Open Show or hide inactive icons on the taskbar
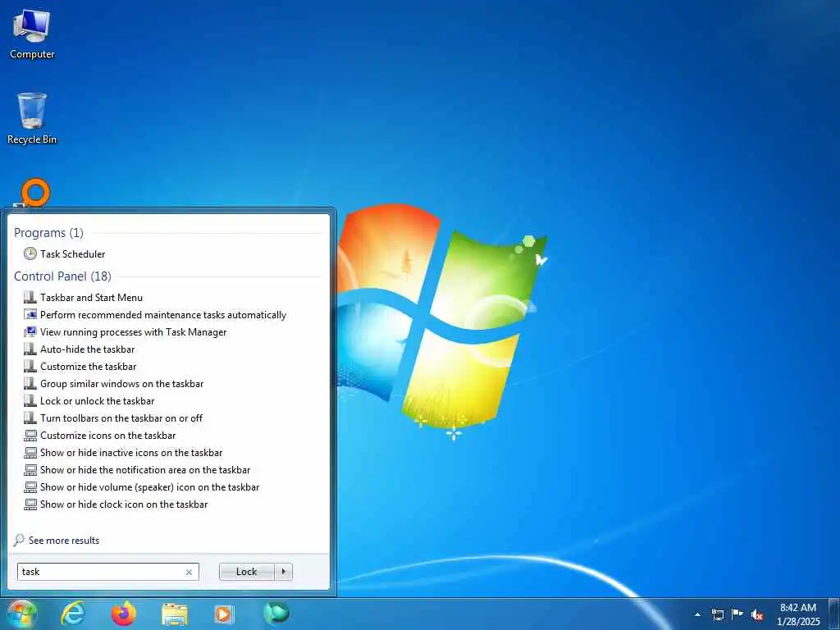The image size is (840, 630). [x=131, y=453]
